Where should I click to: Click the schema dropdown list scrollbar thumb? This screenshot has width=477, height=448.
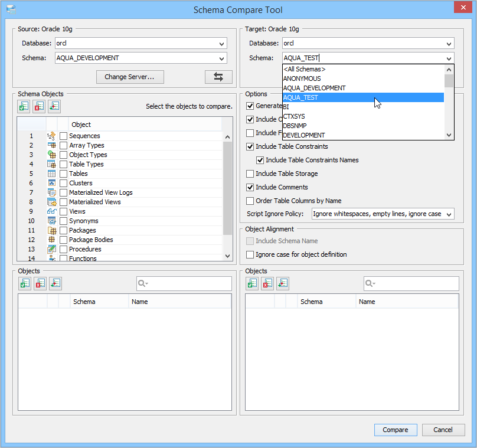449,81
